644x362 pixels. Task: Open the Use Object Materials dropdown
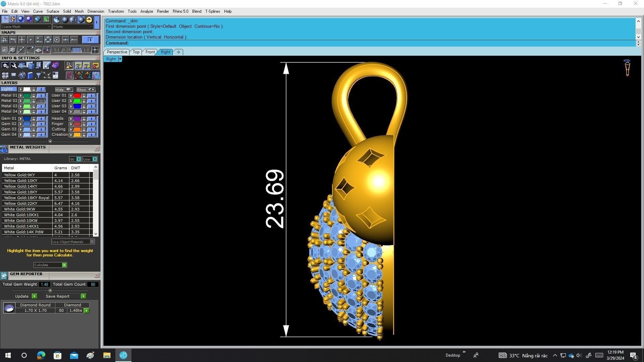point(73,242)
